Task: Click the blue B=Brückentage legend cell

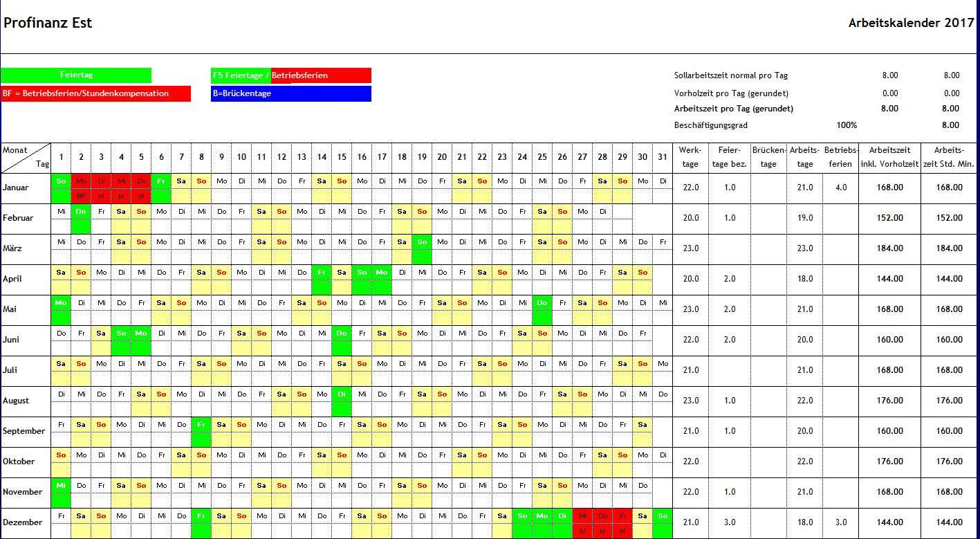Action: (x=290, y=93)
